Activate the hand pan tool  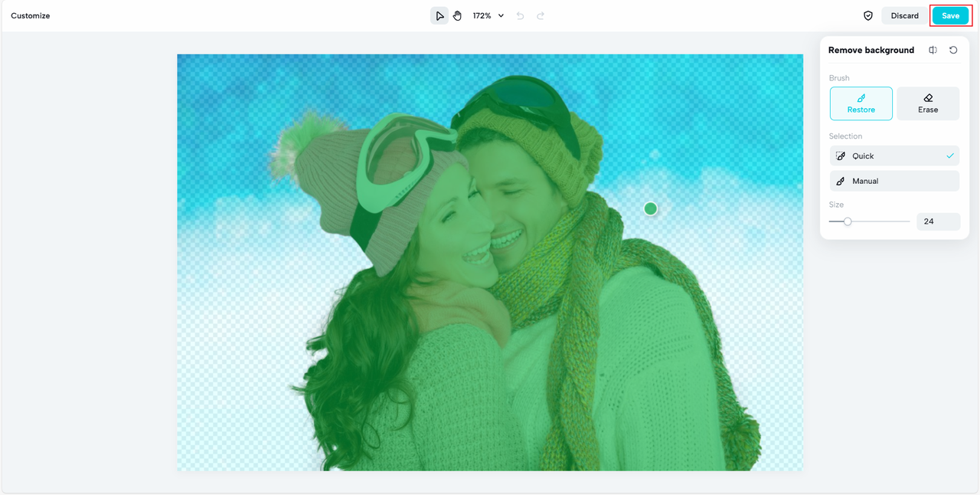point(457,15)
